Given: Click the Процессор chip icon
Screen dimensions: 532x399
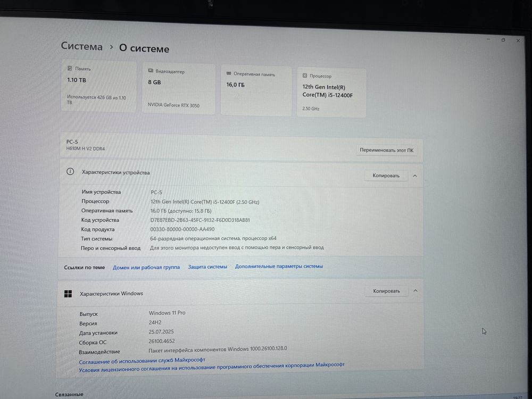Looking at the screenshot, I should click(x=305, y=76).
